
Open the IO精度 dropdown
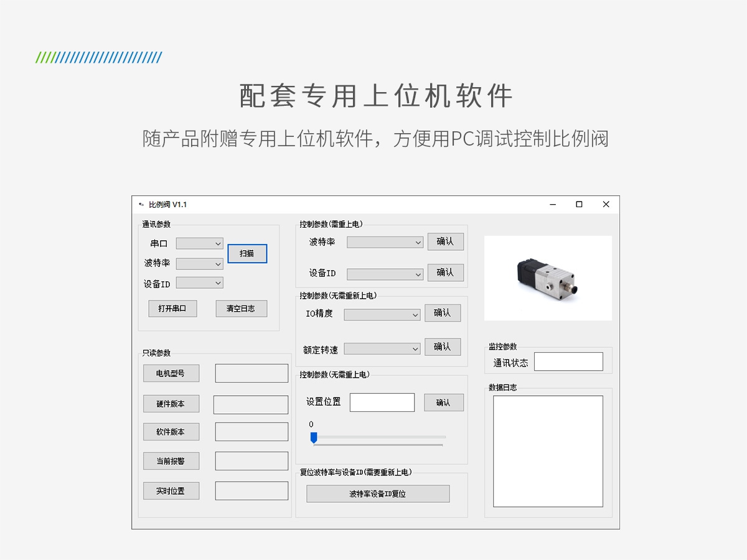(382, 315)
